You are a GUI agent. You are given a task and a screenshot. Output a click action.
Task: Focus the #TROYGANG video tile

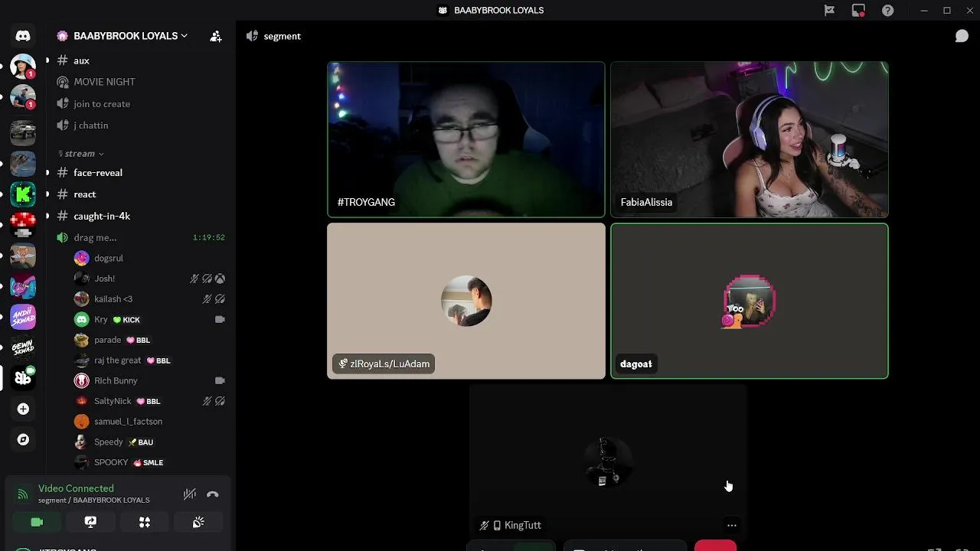[466, 139]
